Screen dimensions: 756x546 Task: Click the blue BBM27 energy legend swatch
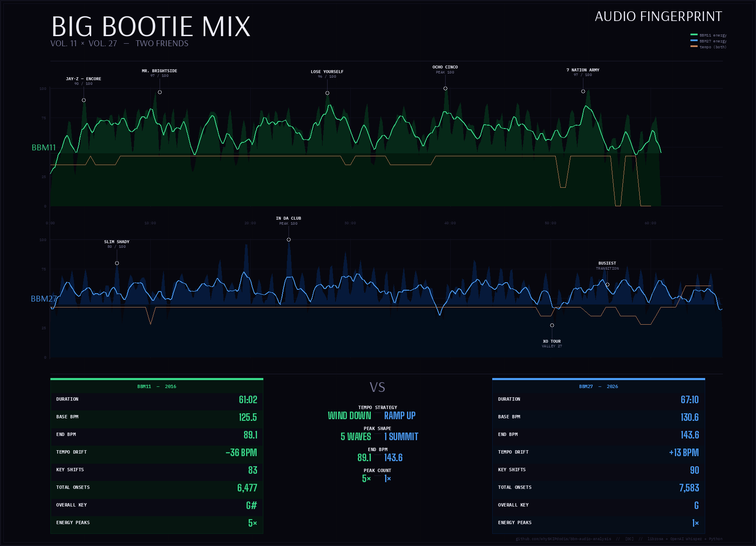(694, 41)
